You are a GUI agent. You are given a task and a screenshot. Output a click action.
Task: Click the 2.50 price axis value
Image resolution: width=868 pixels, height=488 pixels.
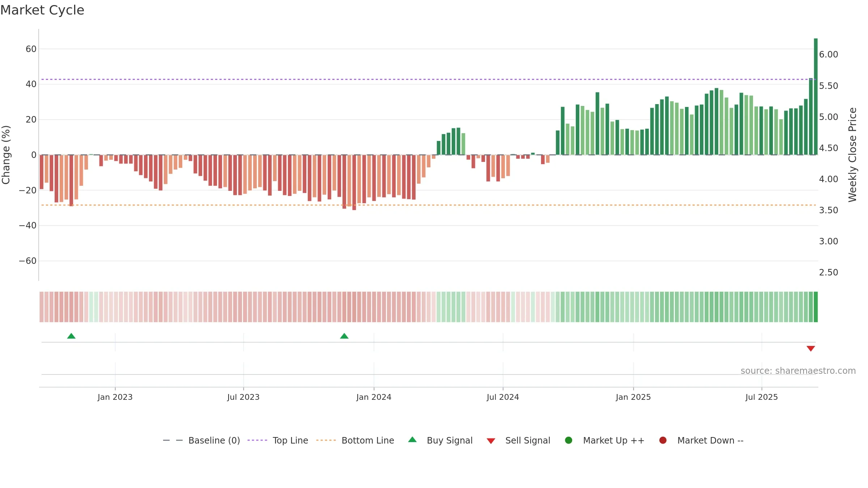pos(829,272)
